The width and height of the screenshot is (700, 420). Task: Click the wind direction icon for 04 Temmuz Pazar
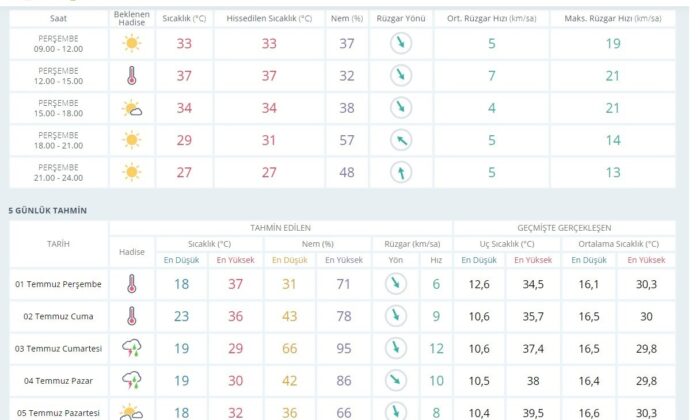396,380
